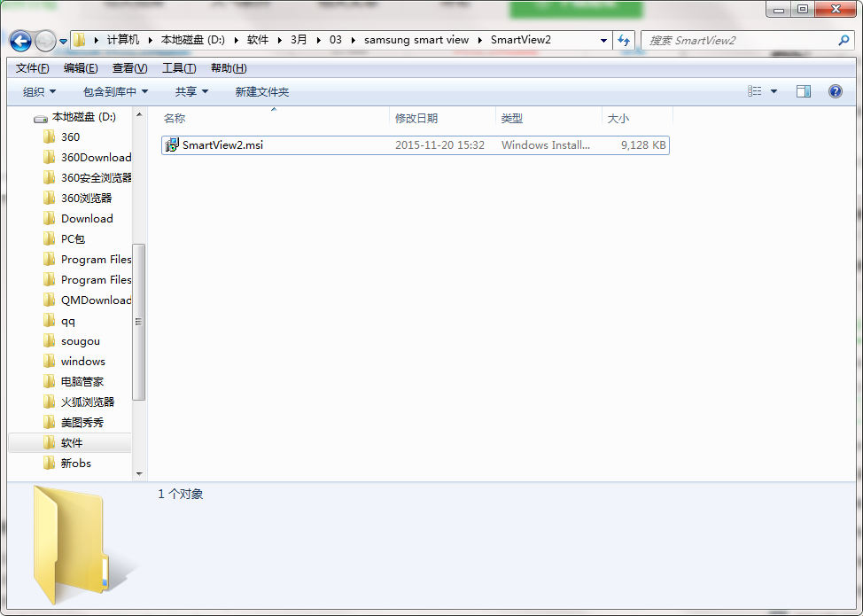Click the search magnifier icon
The image size is (863, 616).
click(844, 41)
